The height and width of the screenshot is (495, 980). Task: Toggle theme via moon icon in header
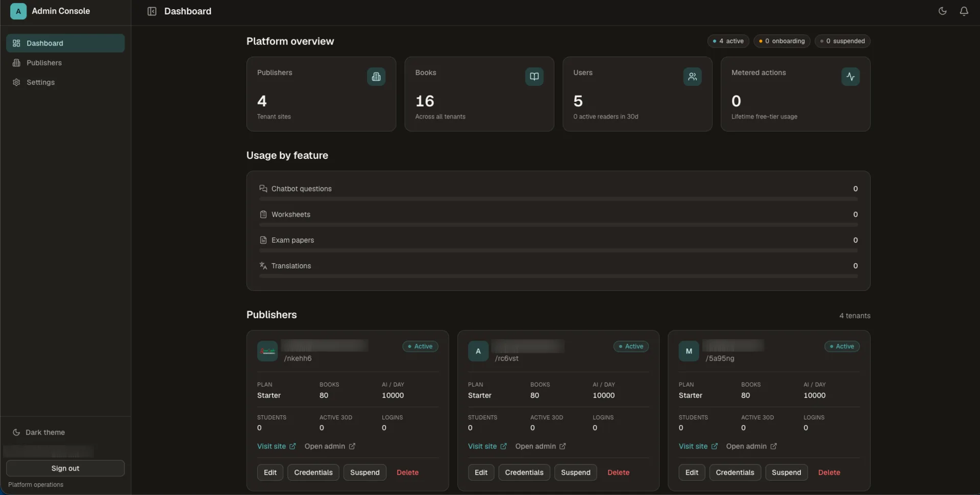tap(942, 11)
